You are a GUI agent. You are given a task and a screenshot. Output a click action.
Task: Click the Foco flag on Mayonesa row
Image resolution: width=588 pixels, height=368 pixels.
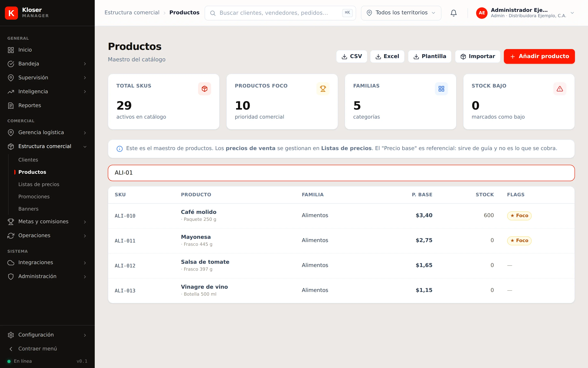pos(519,241)
